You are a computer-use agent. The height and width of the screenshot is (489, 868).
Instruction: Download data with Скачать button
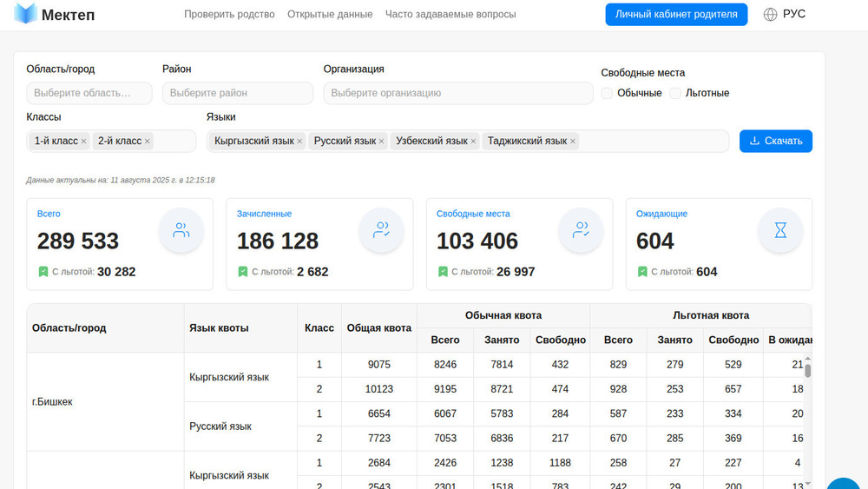coord(775,141)
